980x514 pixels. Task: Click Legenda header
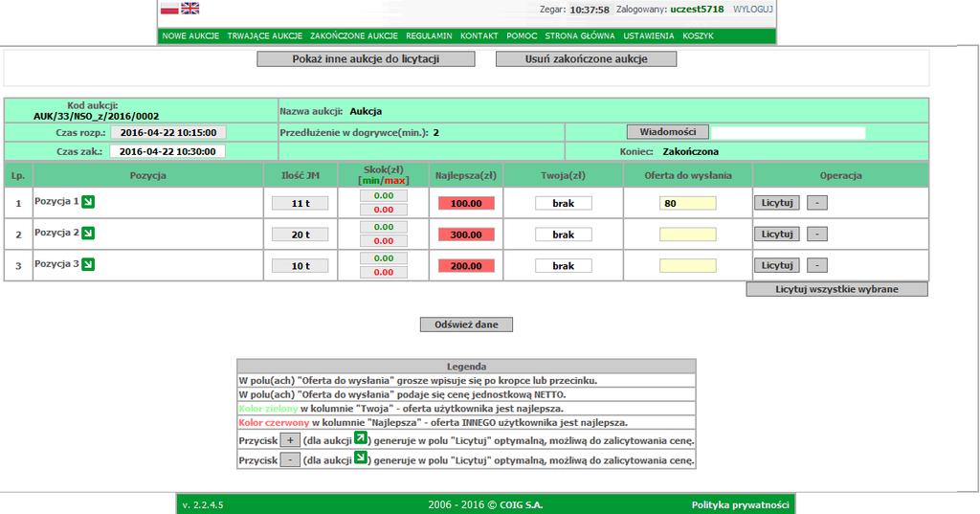coord(466,367)
